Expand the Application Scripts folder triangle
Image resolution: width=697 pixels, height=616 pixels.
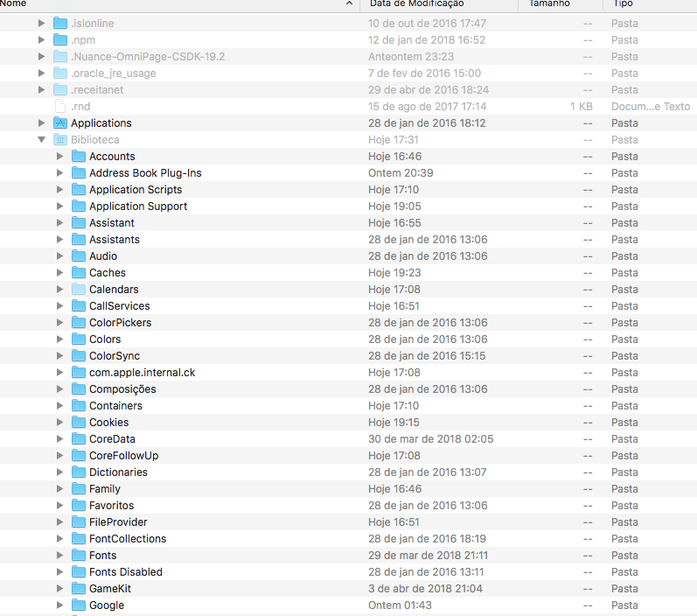(x=59, y=190)
